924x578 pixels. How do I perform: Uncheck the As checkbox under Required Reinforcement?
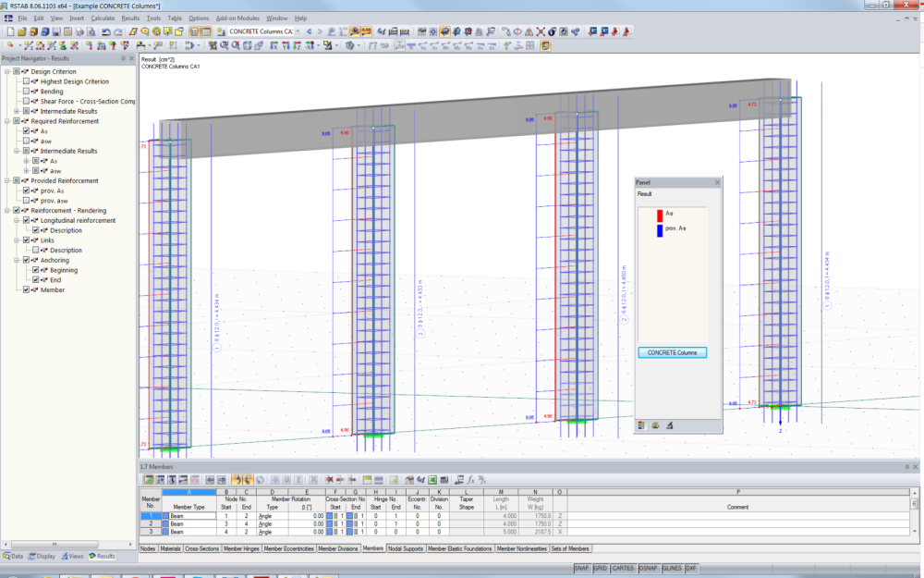pos(26,131)
